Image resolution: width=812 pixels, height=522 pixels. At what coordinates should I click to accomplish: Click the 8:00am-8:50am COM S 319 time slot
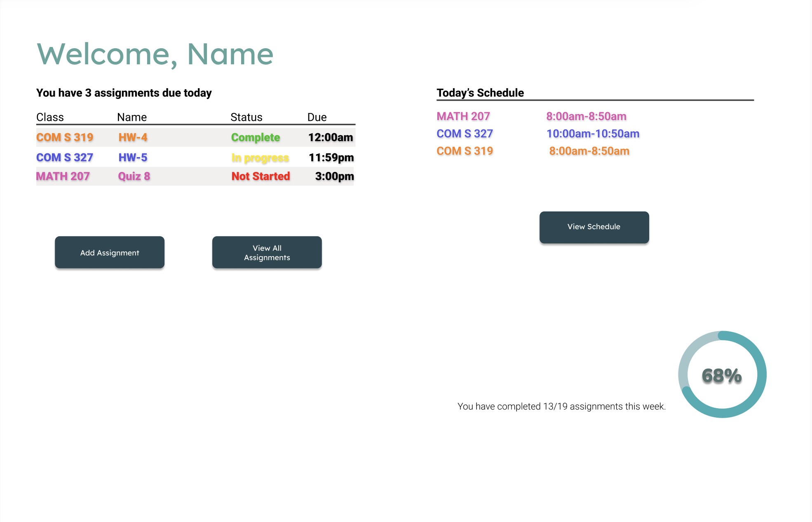tap(589, 151)
